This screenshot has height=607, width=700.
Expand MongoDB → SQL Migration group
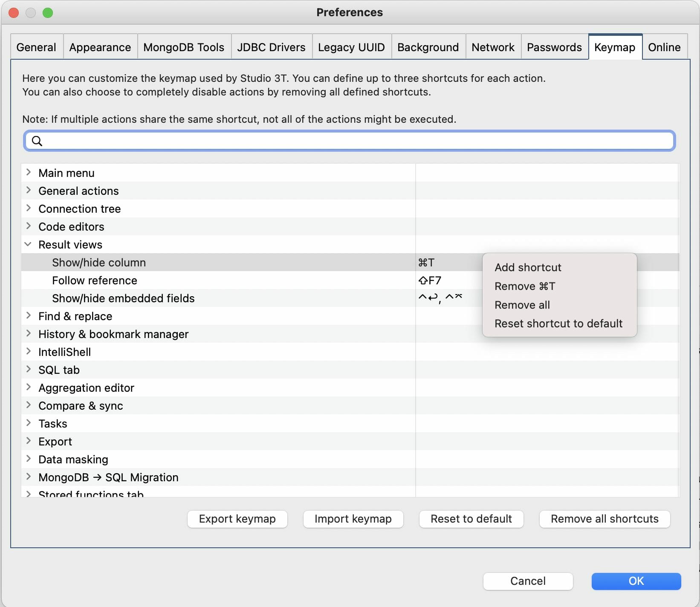(x=28, y=477)
